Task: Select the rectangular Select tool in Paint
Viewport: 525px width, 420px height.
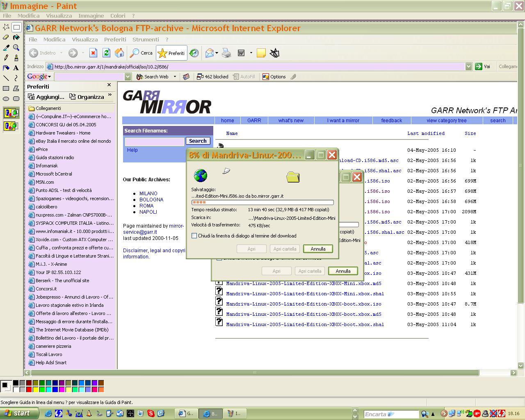Action: 16,27
